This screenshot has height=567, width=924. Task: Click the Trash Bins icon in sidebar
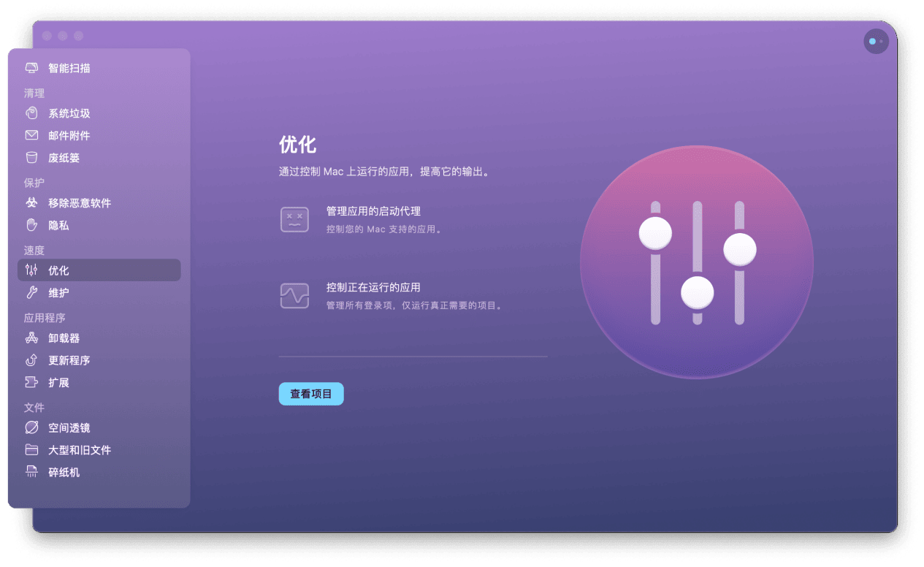point(31,158)
